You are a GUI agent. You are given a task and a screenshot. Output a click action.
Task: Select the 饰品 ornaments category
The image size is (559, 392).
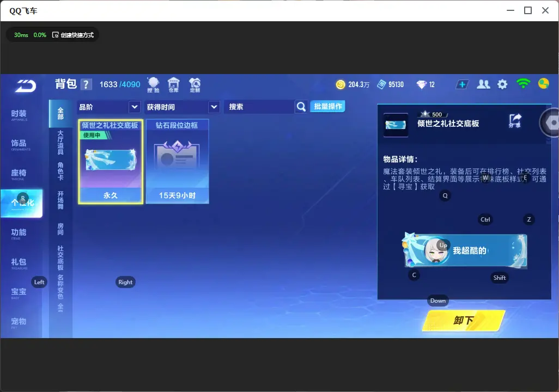pos(19,144)
